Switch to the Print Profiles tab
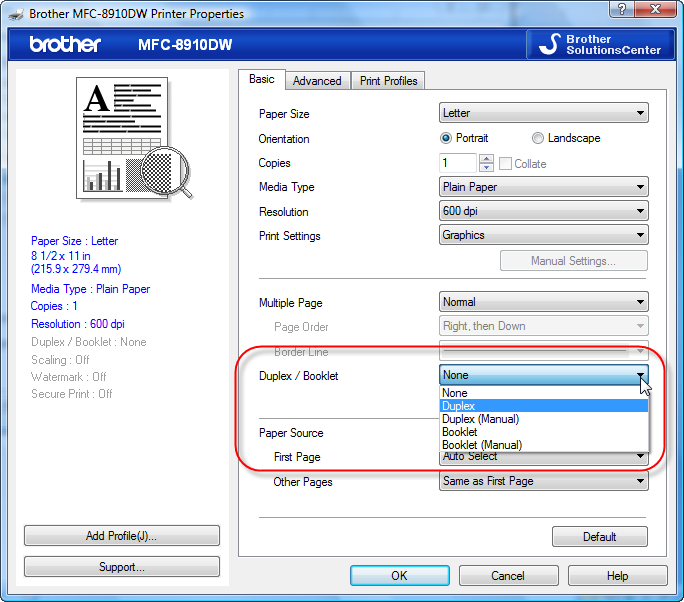This screenshot has width=684, height=602. [388, 81]
